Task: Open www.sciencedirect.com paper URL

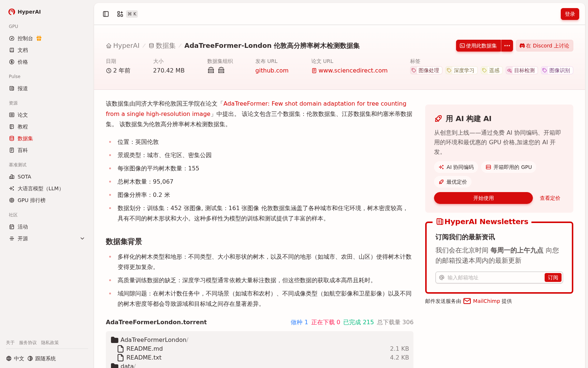Action: click(x=349, y=70)
